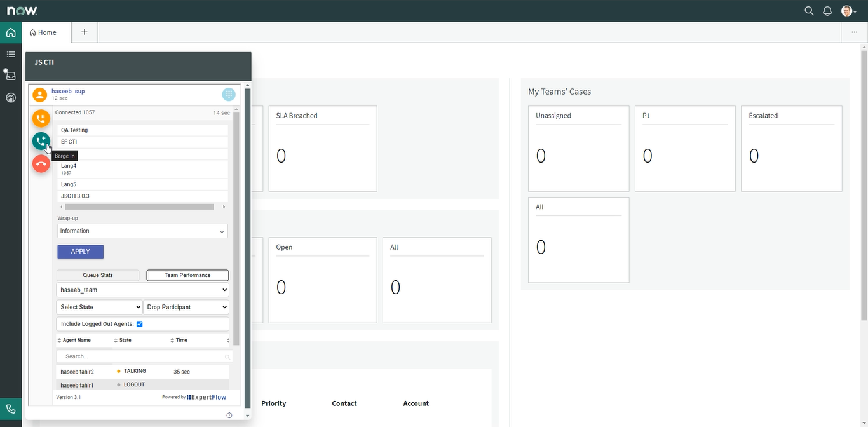The image size is (868, 427).
Task: Click the agent Search input field
Action: (x=143, y=356)
